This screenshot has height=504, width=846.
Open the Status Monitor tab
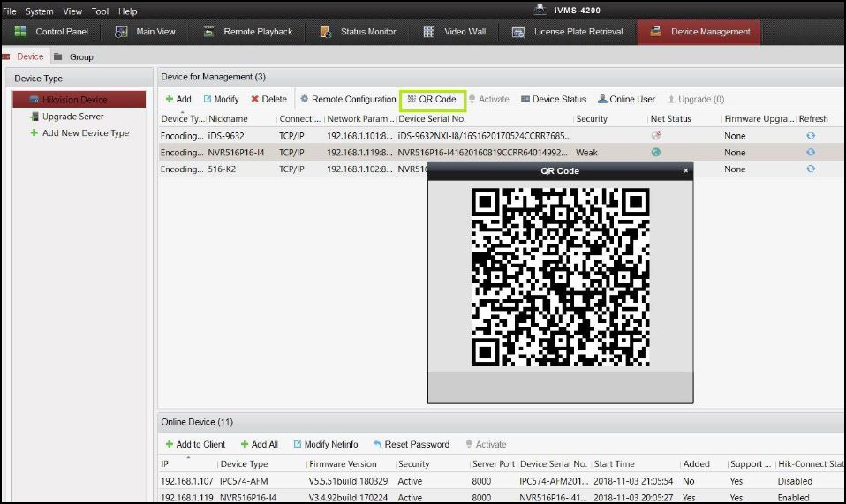tap(359, 32)
